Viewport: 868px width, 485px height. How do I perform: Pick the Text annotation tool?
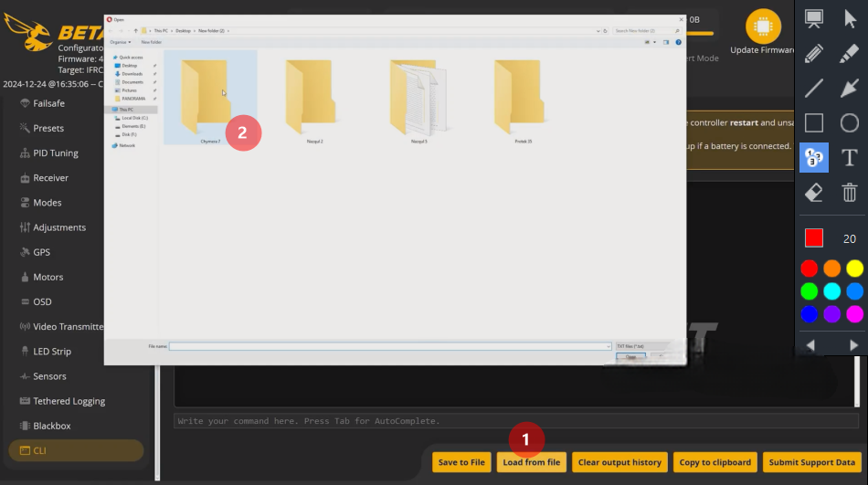[x=849, y=157]
